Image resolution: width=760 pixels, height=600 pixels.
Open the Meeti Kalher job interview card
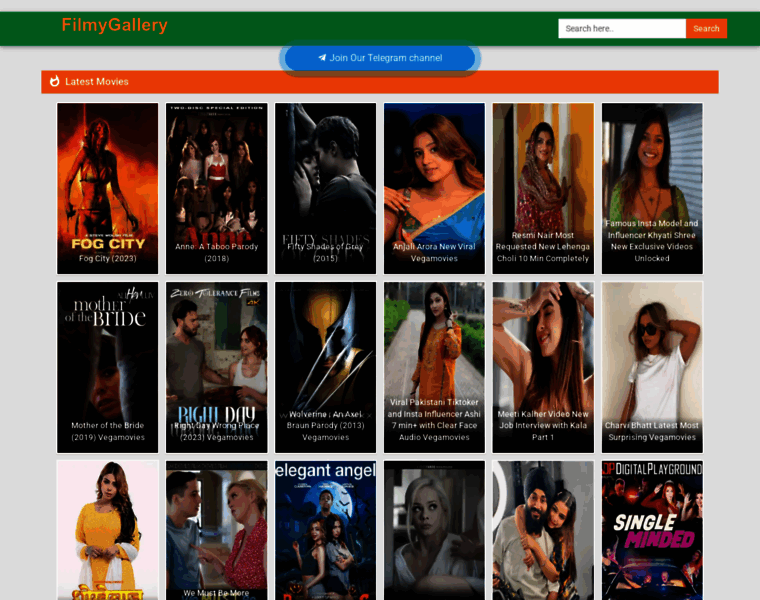point(543,367)
